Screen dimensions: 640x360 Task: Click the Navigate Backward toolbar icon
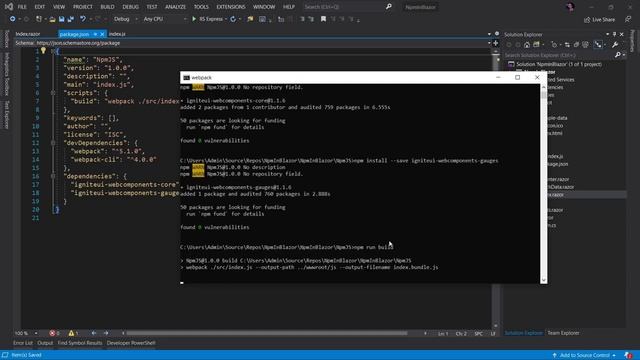tap(12, 19)
